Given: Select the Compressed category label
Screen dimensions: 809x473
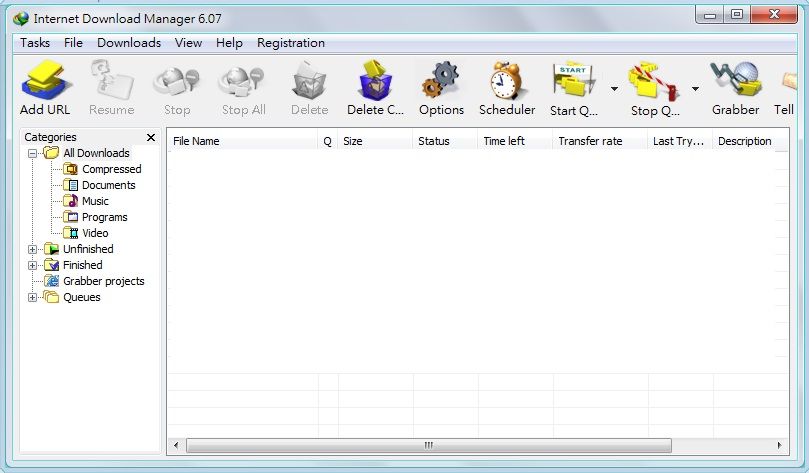Looking at the screenshot, I should (111, 169).
